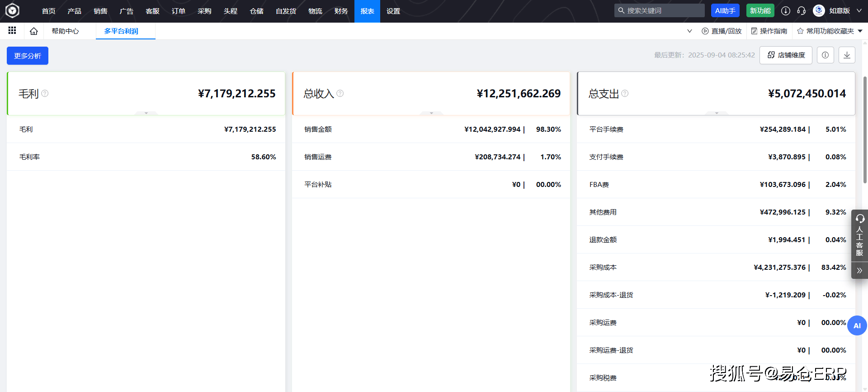868x392 pixels.
Task: Click the 搜索关键词 search field
Action: point(662,11)
